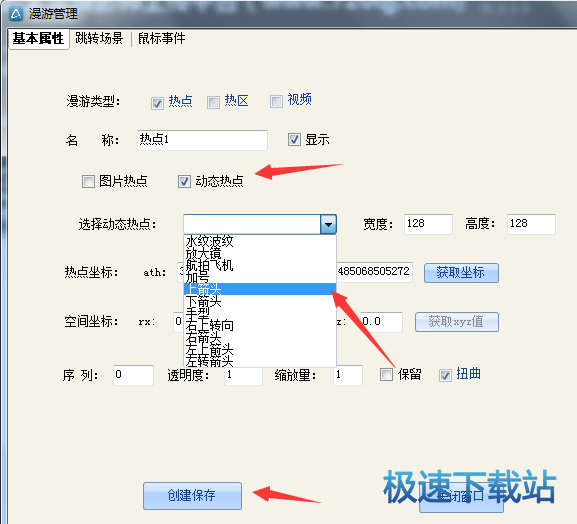This screenshot has height=524, width=577.
Task: Check the 图片热点 option
Action: pyautogui.click(x=88, y=181)
